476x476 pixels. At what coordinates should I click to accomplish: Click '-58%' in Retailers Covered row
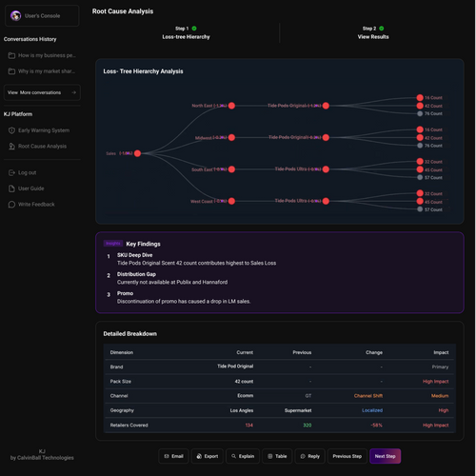377,426
